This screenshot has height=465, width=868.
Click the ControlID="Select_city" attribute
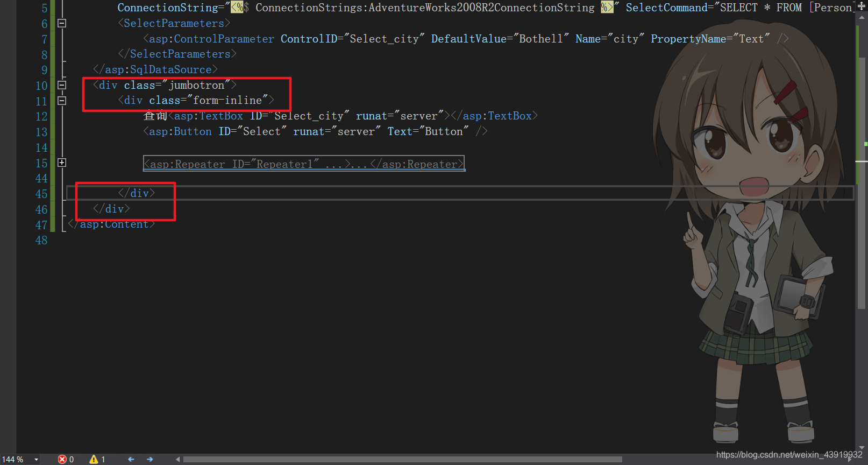(352, 39)
